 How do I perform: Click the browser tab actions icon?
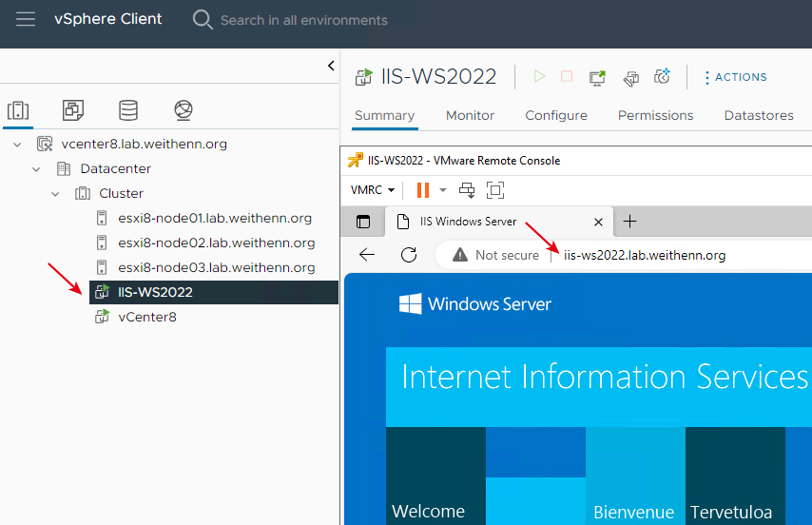click(363, 222)
